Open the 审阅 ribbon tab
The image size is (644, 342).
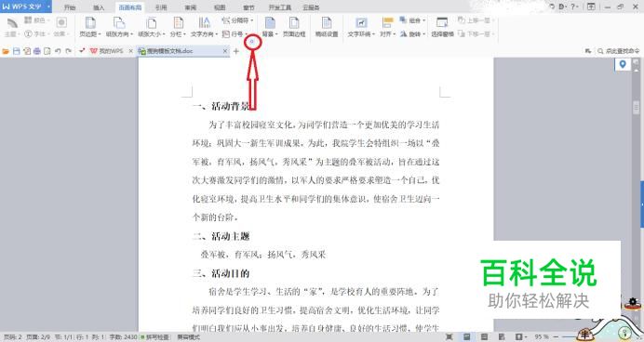point(190,7)
